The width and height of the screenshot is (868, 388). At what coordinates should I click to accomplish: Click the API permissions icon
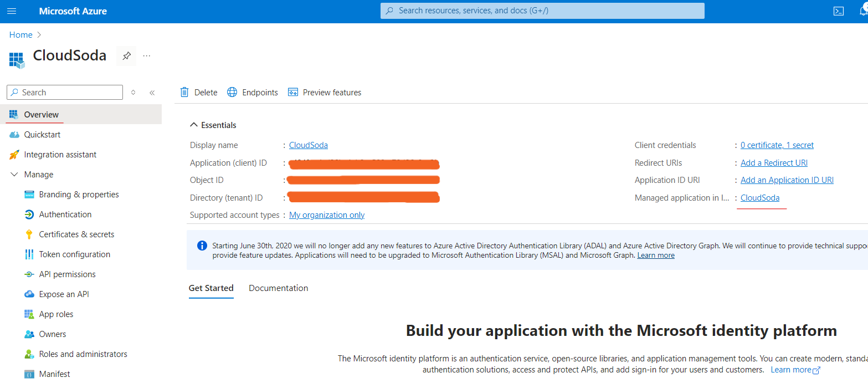[x=29, y=274]
